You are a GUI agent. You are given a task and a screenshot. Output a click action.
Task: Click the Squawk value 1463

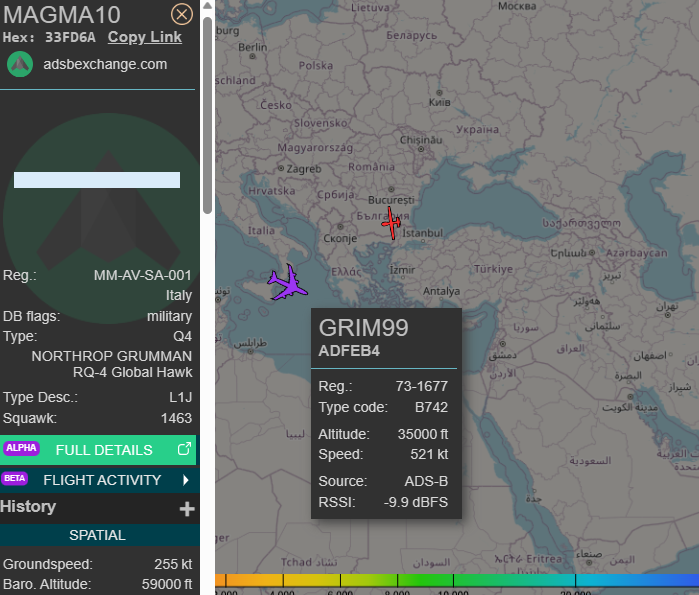177,418
